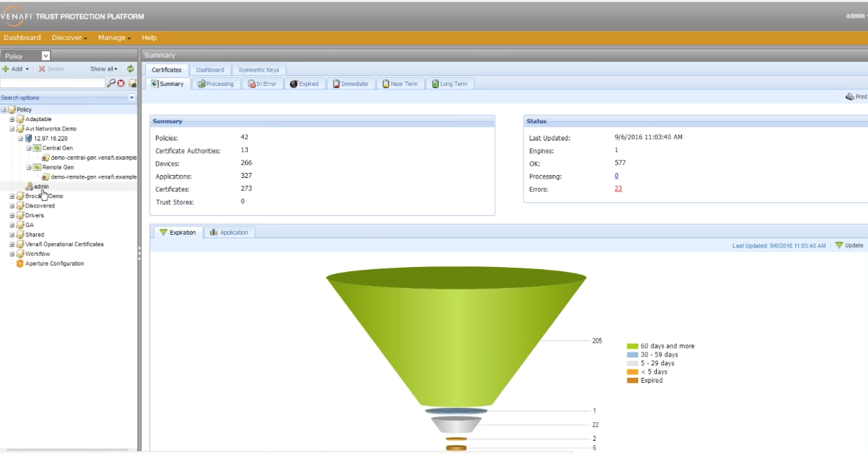Viewport: 868px width, 454px height.
Task: Open the Discover menu
Action: pos(69,38)
